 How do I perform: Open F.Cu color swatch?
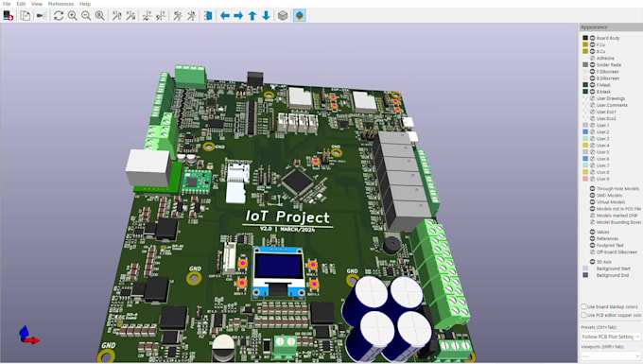585,44
